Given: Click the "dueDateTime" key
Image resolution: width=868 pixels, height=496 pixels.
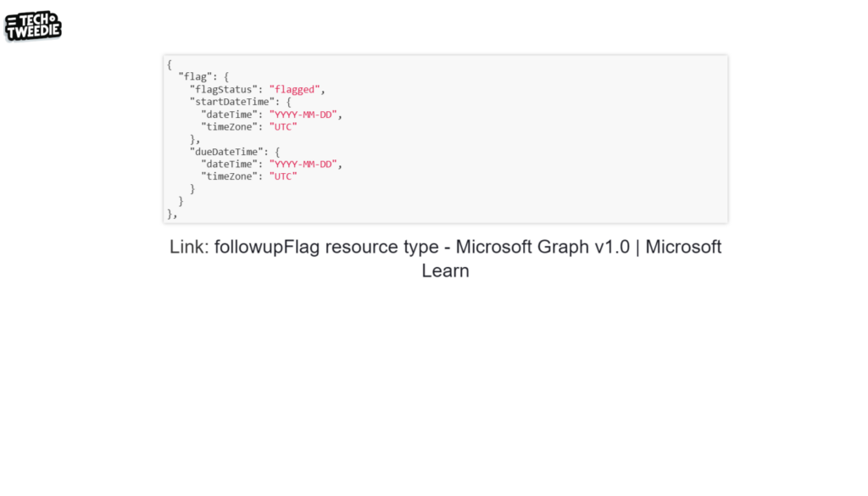Looking at the screenshot, I should click(226, 152).
